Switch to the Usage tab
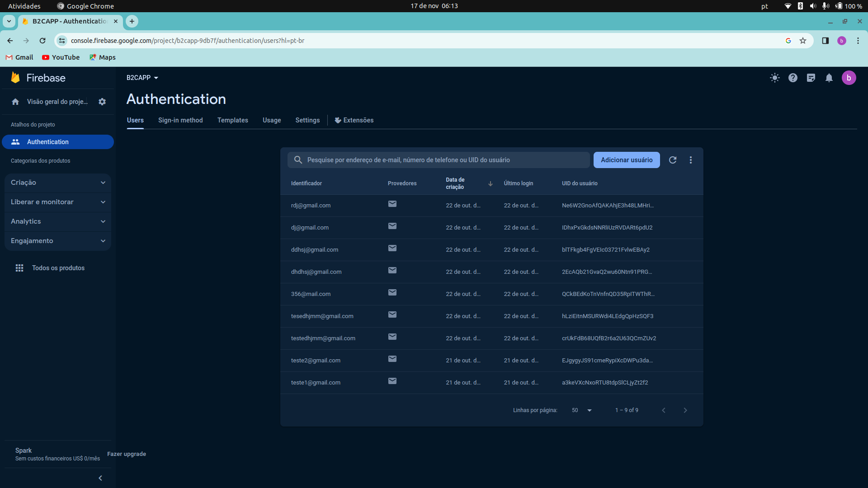The width and height of the screenshot is (868, 488). [272, 120]
